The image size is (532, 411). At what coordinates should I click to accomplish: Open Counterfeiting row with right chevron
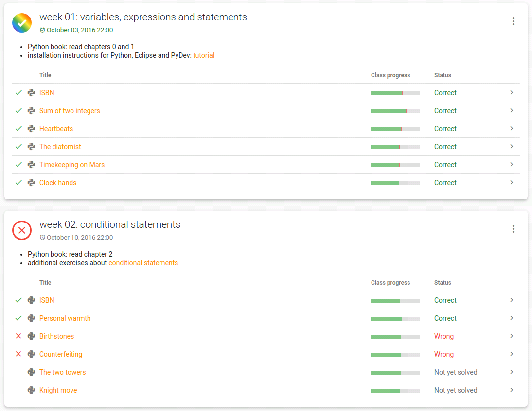[x=512, y=354]
